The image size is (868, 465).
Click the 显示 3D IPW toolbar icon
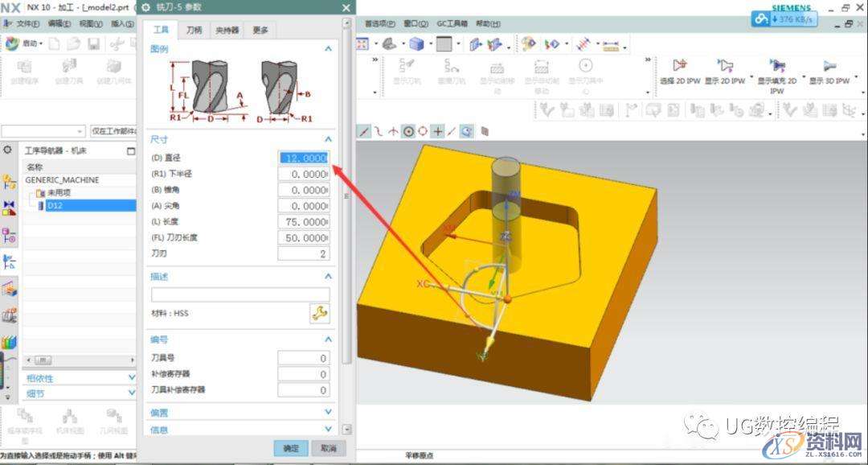point(829,64)
